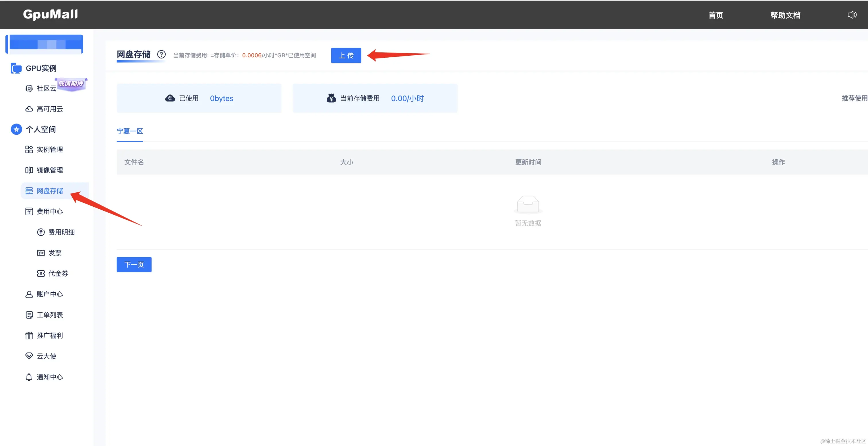Click the 个人空间 star icon
The height and width of the screenshot is (446, 868).
[x=16, y=129]
